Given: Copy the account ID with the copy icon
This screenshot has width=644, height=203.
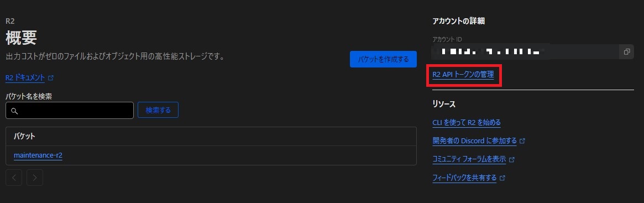Looking at the screenshot, I should coord(626,52).
